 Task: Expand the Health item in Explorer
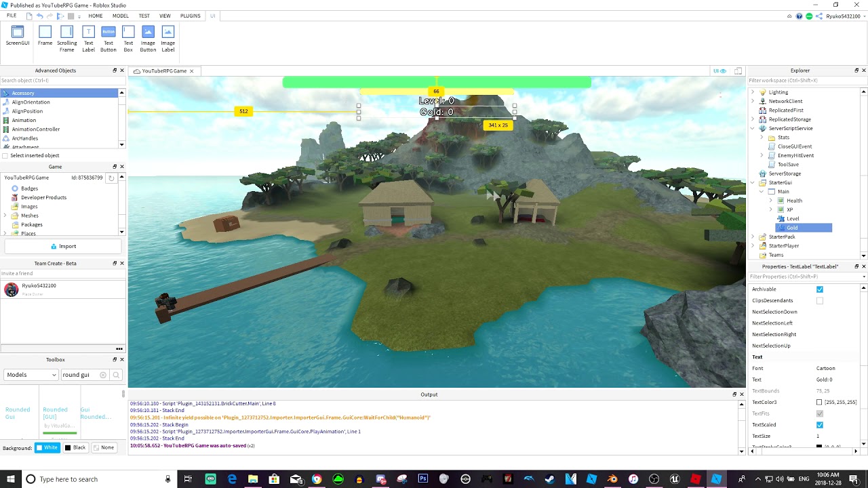click(770, 201)
